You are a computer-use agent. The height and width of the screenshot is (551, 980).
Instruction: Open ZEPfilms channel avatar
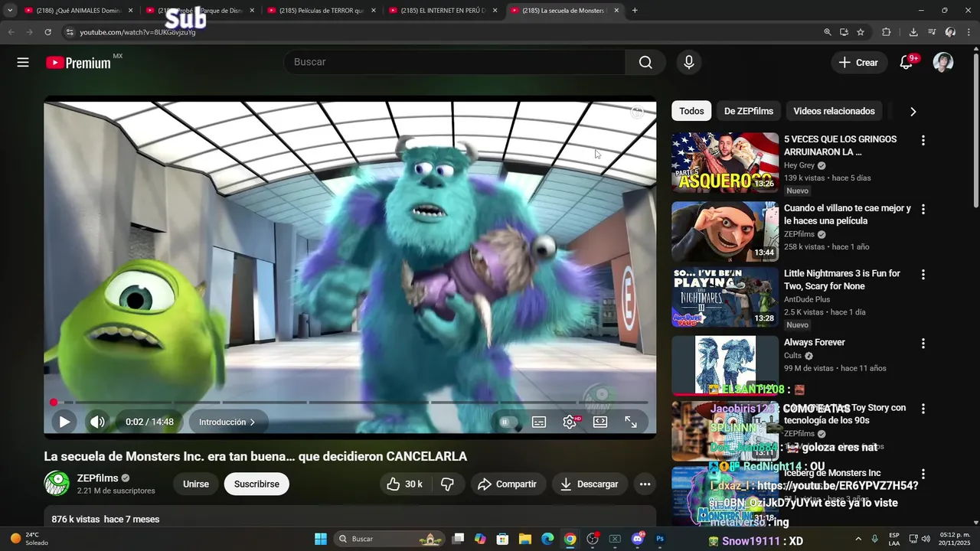click(57, 484)
